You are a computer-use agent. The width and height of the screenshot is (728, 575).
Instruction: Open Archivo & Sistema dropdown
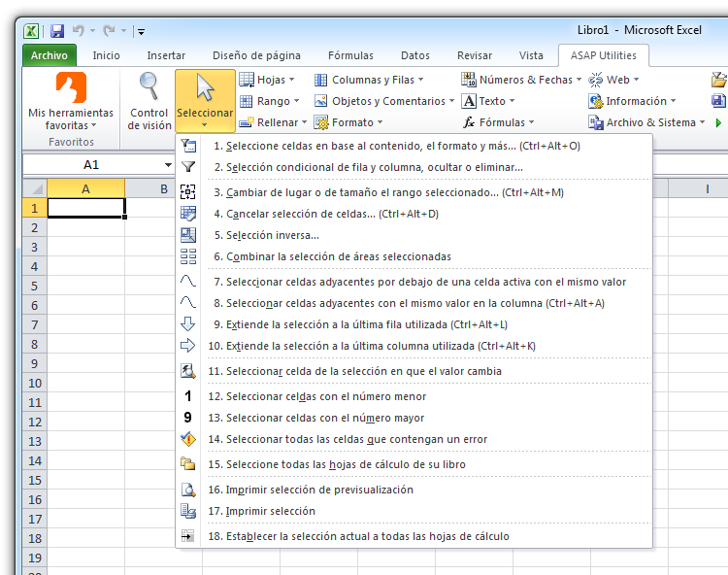pyautogui.click(x=646, y=122)
